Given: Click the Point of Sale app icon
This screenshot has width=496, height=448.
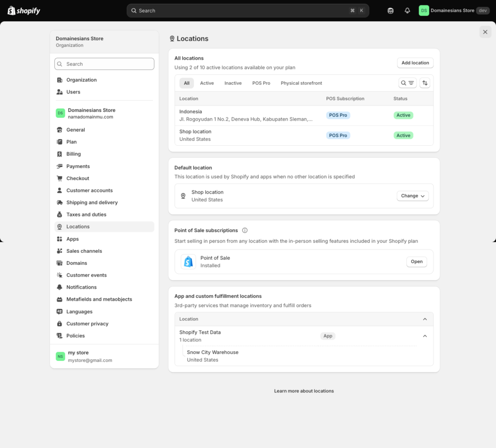Looking at the screenshot, I should pyautogui.click(x=188, y=262).
